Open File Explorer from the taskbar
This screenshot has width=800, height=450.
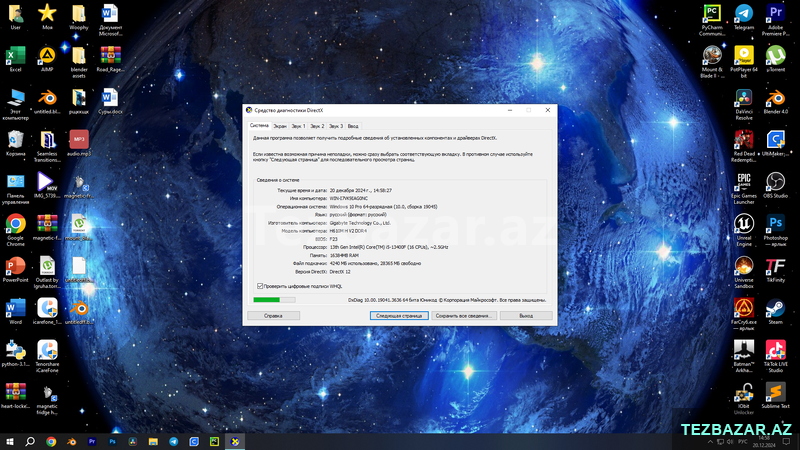[153, 442]
